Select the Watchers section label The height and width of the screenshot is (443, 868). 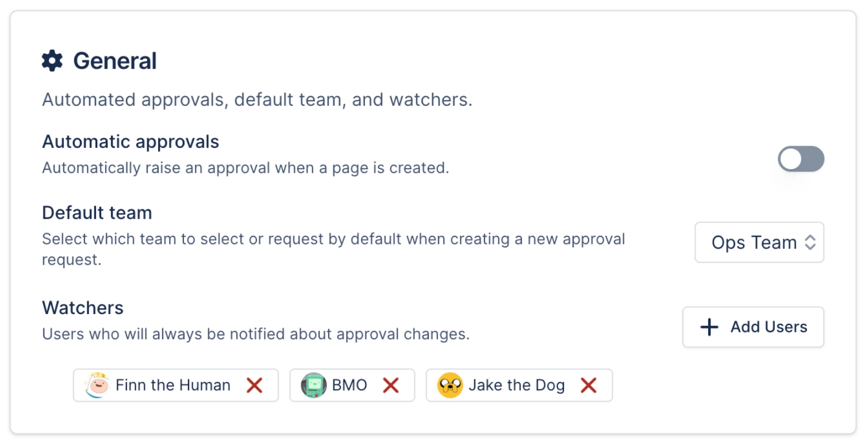click(82, 308)
